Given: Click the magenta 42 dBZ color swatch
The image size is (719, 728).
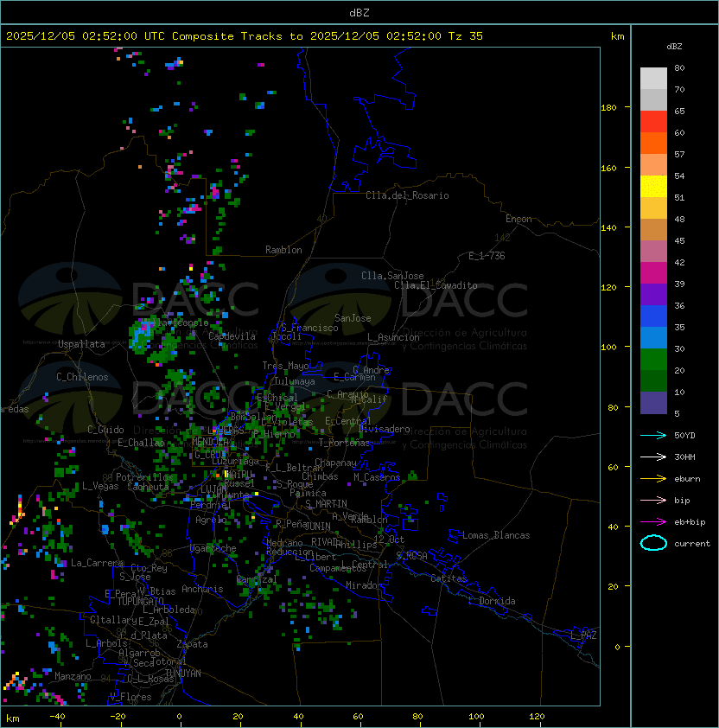Looking at the screenshot, I should pyautogui.click(x=653, y=273).
